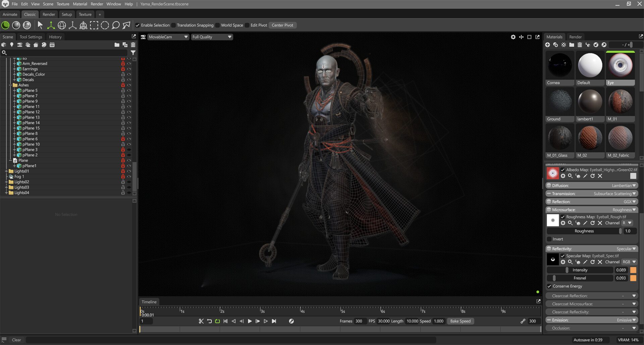Enable the Invert roughness checkbox

click(x=549, y=239)
